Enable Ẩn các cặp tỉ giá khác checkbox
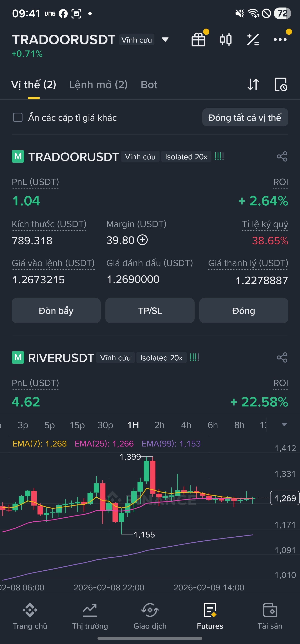300x644 pixels. tap(18, 117)
